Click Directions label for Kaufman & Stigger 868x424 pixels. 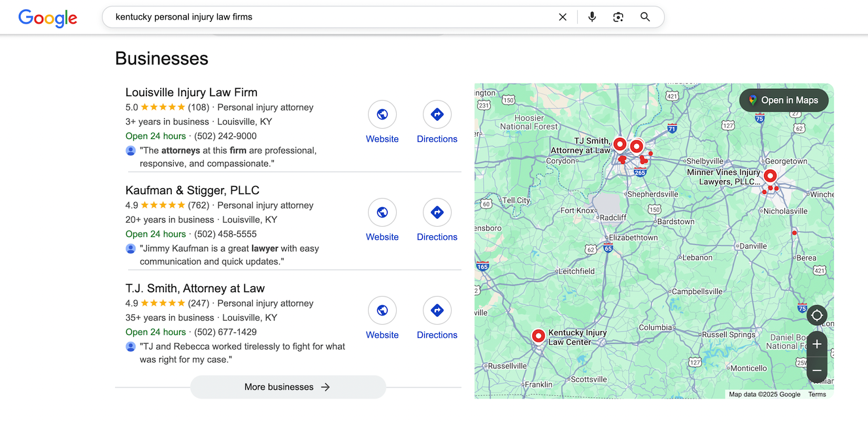pos(437,237)
